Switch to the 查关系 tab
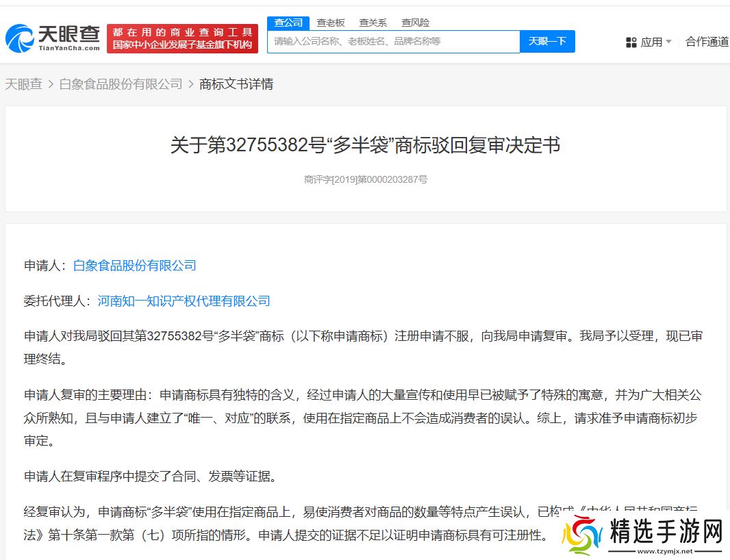 373,23
